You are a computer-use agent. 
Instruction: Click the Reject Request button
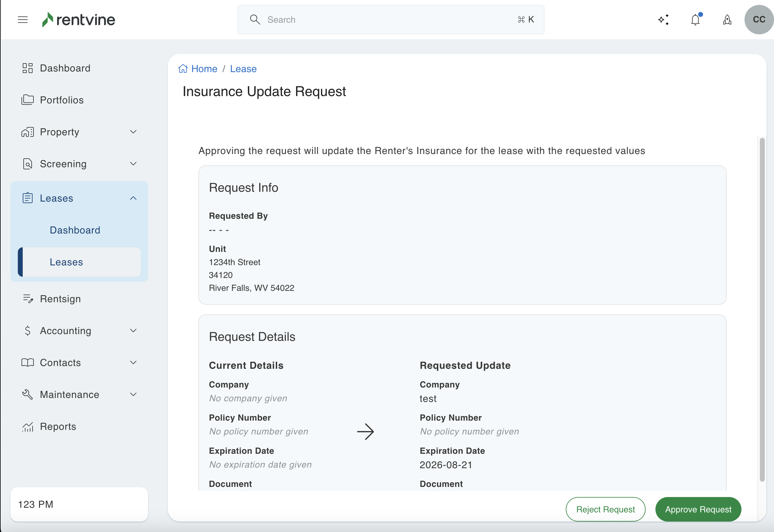[x=605, y=509]
